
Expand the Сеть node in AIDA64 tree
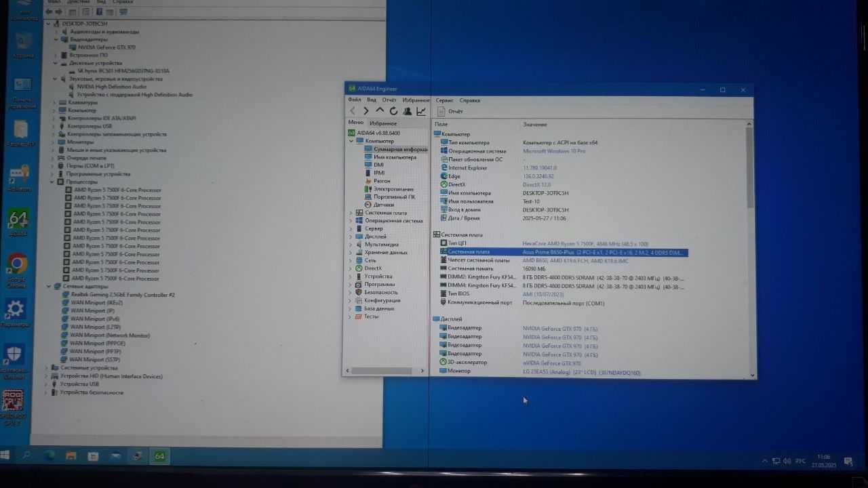pyautogui.click(x=351, y=260)
